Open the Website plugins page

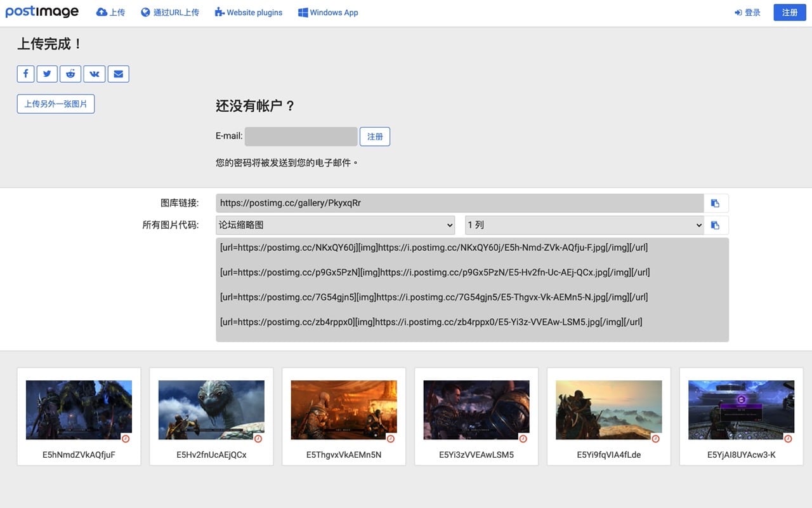pos(248,12)
